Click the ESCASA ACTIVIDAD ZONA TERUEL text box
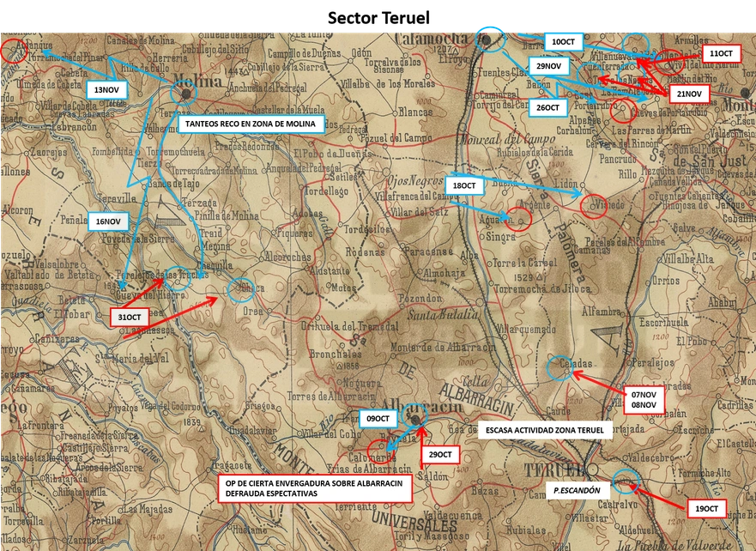Screen dimensions: 756x551 click(x=545, y=430)
